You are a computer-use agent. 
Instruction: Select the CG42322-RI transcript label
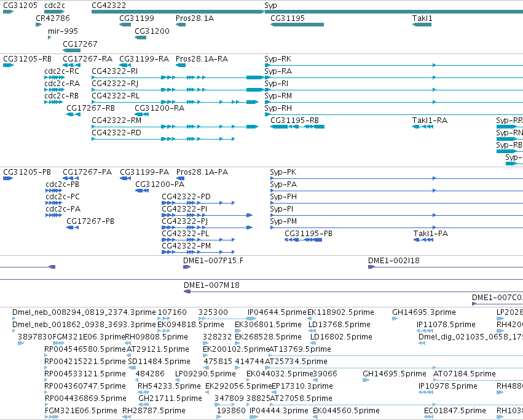pyautogui.click(x=115, y=71)
